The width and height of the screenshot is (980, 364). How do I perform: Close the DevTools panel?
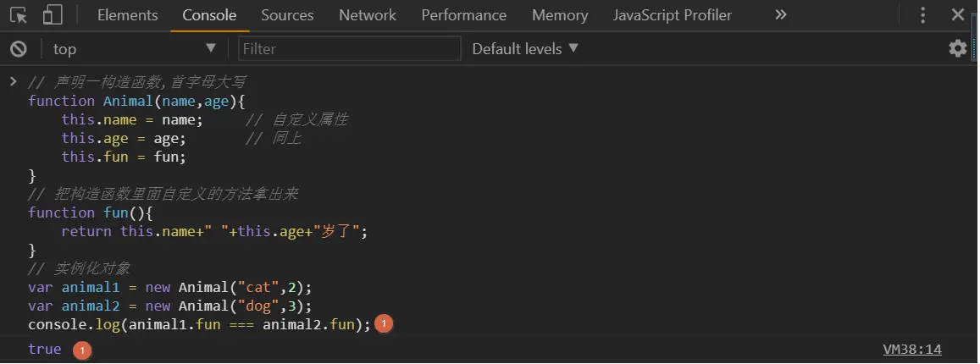[957, 15]
